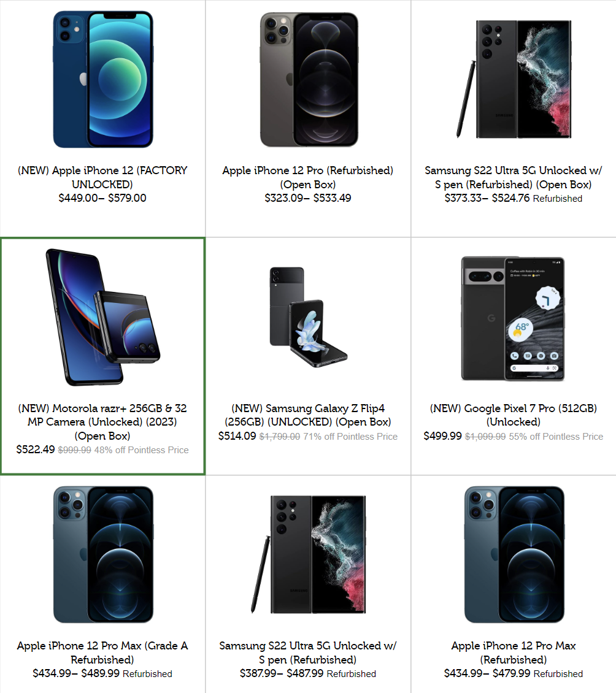Viewport: 616px width, 693px height.
Task: Open "Samsung S22 Ultra 5G Unlocked w/ S pen (Refurbished)" bottom link
Action: (x=308, y=653)
